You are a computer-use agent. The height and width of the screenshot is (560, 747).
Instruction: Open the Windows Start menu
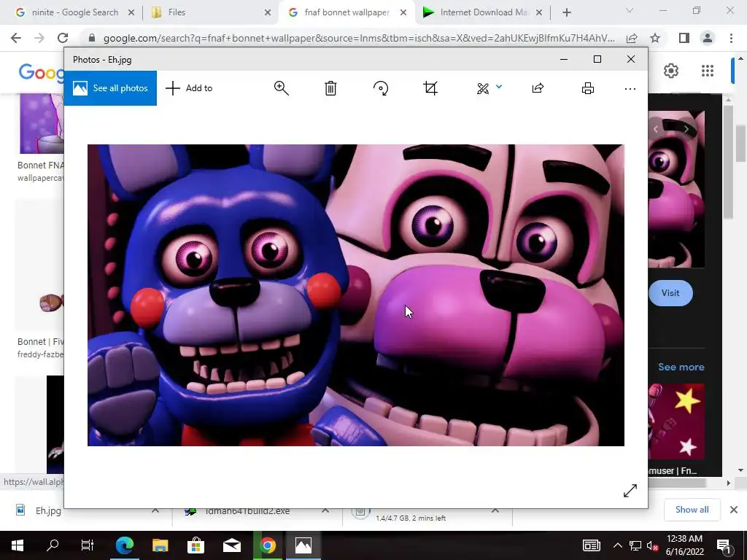18,545
